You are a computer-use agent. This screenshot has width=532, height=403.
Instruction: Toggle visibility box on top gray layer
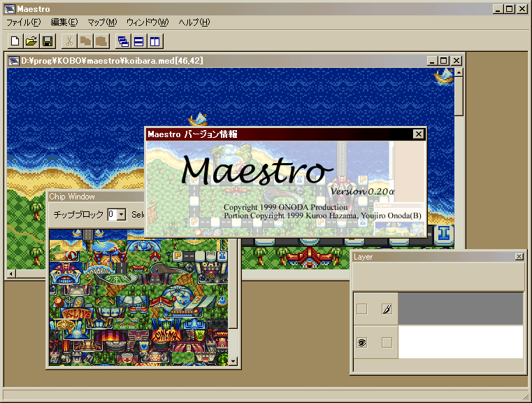362,309
